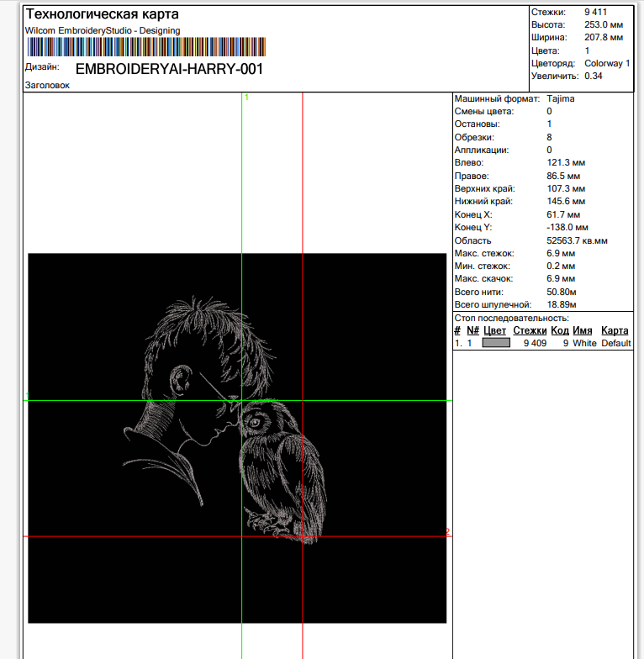Viewport: 644px width, 659px height.
Task: Click the 'Обрезки:' trims label
Action: 474,138
